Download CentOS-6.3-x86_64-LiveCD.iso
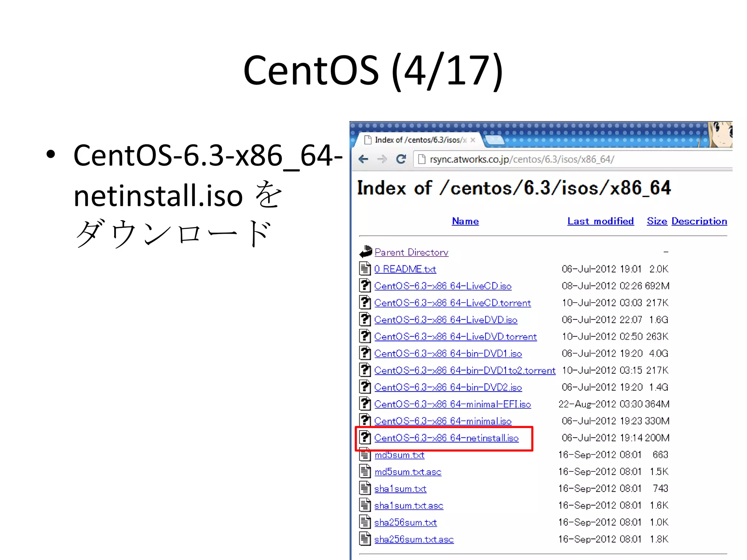The image size is (747, 560). pos(443,286)
